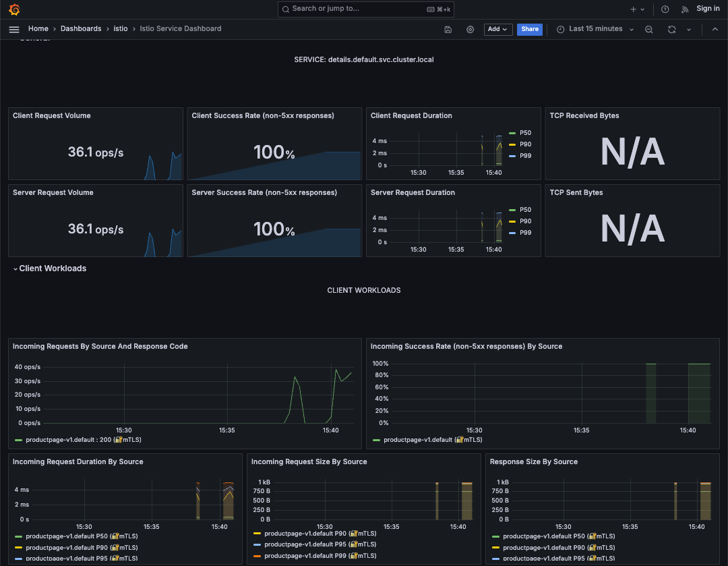Click the 100% Server Success Rate value
728x566 pixels.
pos(274,229)
